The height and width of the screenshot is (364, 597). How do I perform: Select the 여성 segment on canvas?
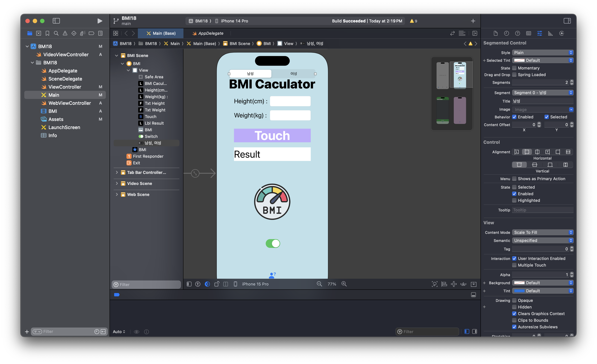click(293, 74)
